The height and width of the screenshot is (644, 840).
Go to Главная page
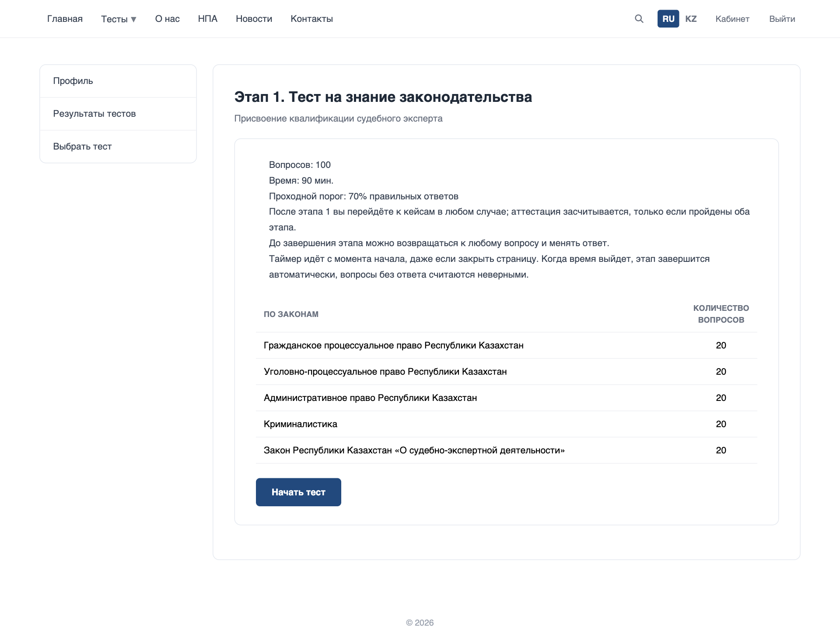[65, 19]
